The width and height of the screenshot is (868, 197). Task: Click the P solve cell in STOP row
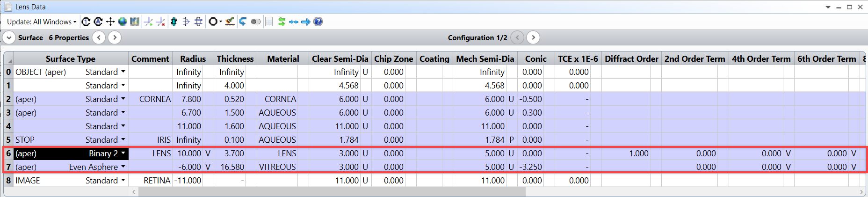point(512,139)
